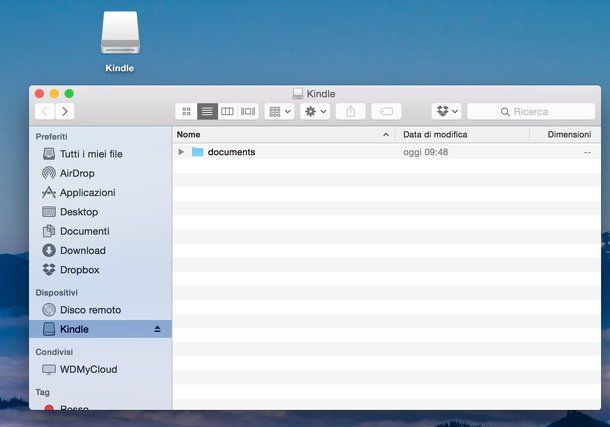This screenshot has height=427, width=610.
Task: Select the documents folder icon
Action: [x=198, y=152]
